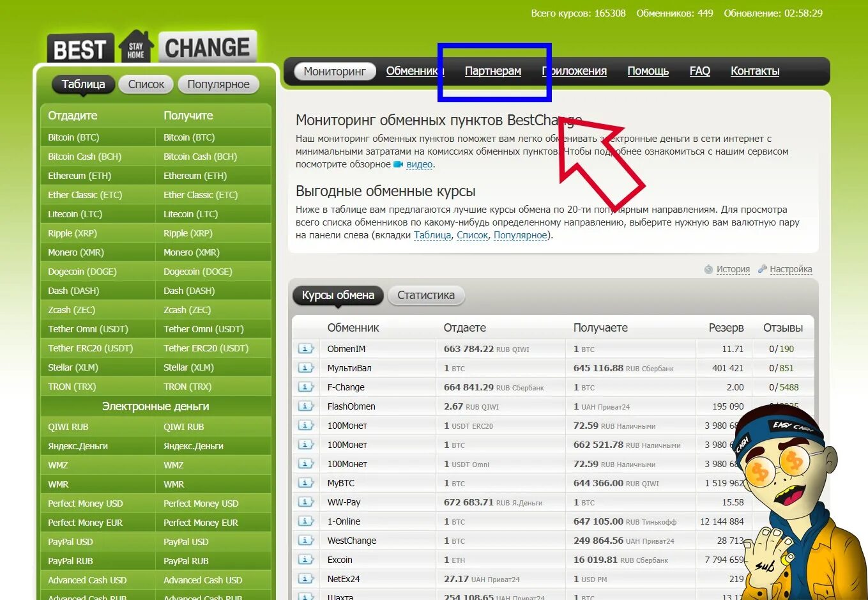Viewport: 868px width, 600px height.
Task: Switch to the Список tab
Action: coord(146,84)
